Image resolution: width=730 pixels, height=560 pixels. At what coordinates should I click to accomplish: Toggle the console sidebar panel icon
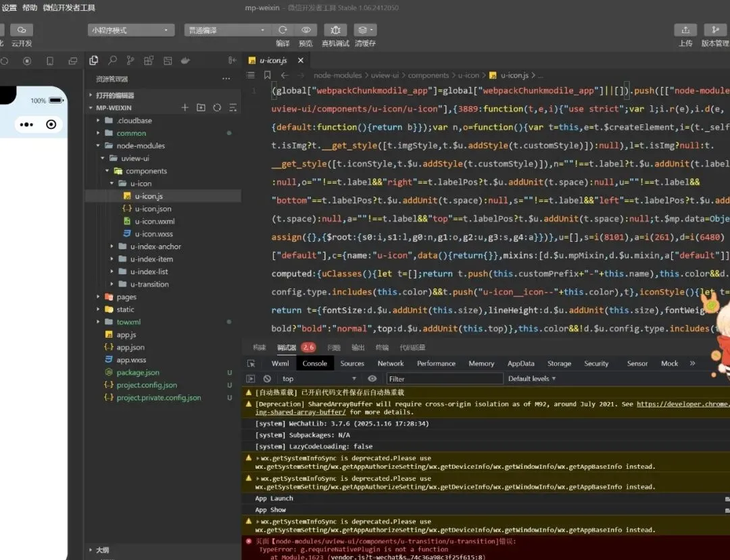pos(251,378)
